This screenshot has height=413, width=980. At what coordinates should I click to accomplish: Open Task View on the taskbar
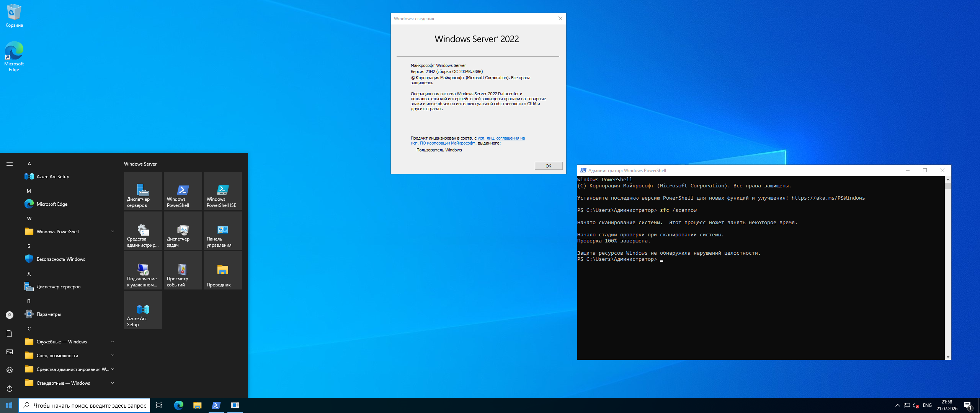[x=159, y=405]
